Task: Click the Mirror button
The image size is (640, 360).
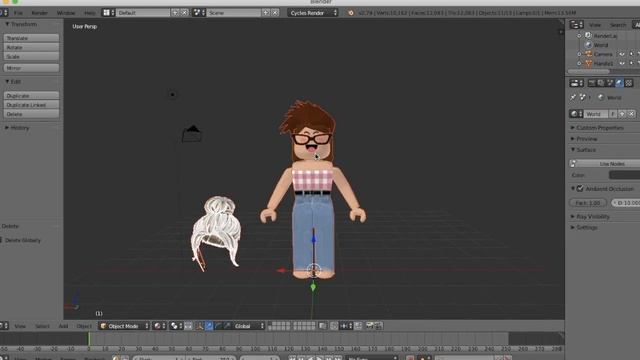Action: (x=31, y=68)
